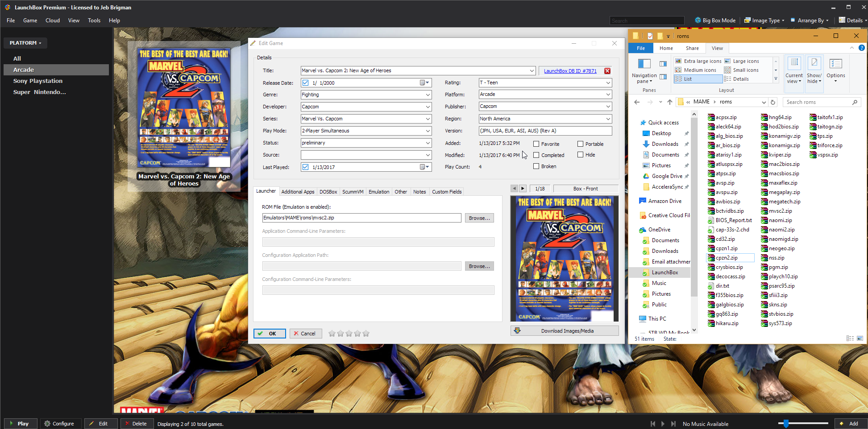Click the Edit pencil button
This screenshot has height=429, width=868.
click(x=100, y=424)
